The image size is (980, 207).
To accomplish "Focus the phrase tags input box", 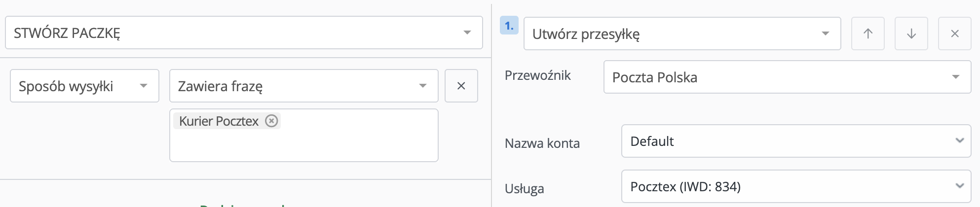I will click(x=304, y=136).
